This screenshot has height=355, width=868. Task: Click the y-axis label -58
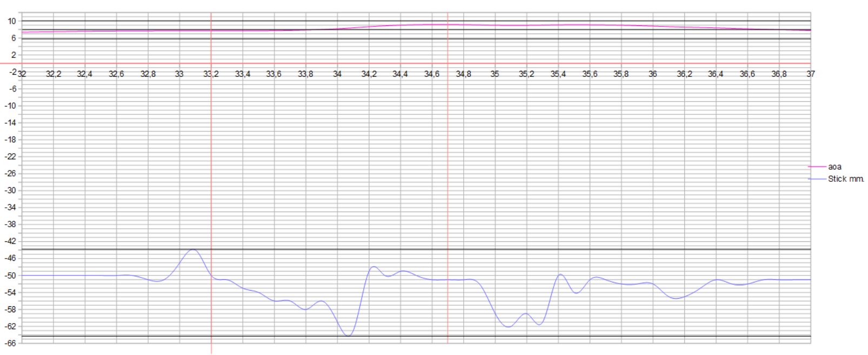pyautogui.click(x=11, y=310)
